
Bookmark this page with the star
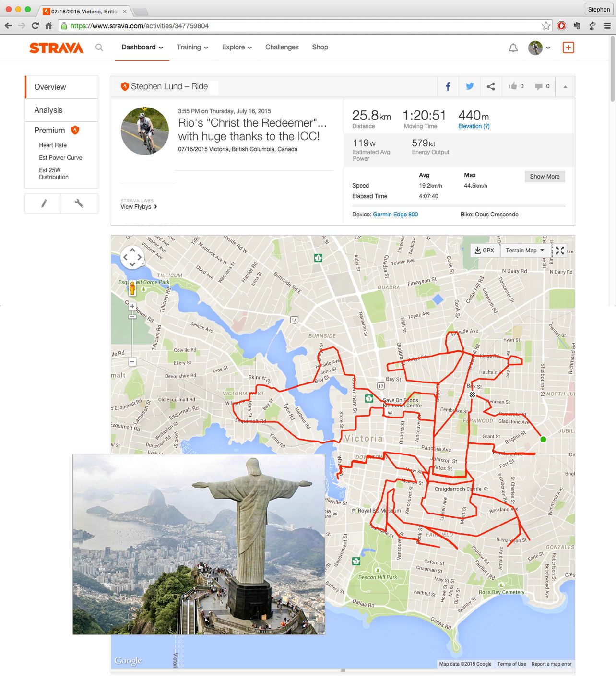546,26
